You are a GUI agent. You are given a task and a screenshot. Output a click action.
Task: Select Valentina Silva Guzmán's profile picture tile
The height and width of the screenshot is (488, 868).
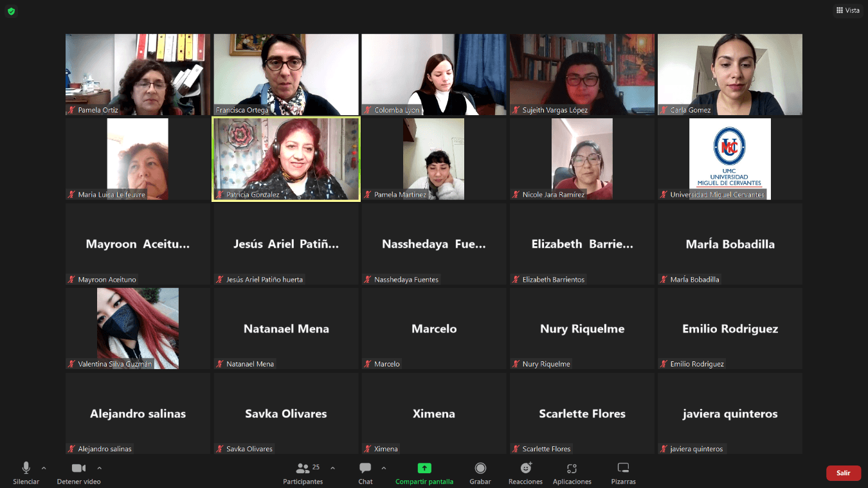point(138,329)
